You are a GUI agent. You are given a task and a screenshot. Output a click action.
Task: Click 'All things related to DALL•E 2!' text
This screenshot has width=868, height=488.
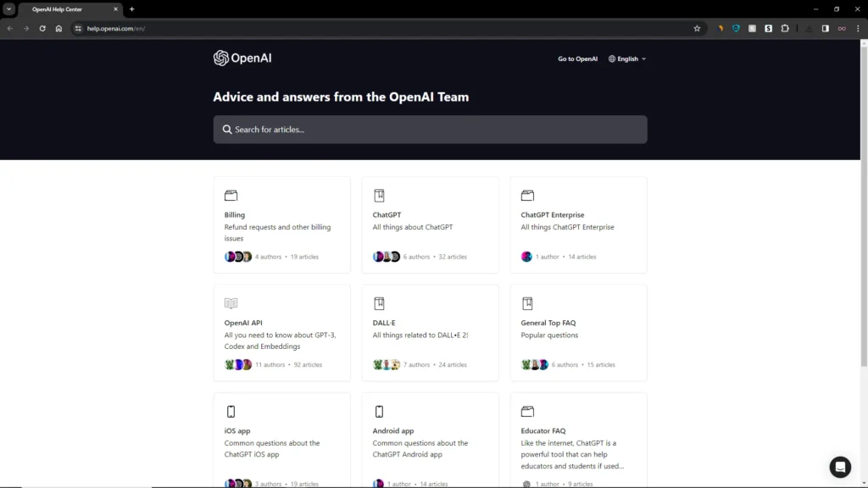420,335
